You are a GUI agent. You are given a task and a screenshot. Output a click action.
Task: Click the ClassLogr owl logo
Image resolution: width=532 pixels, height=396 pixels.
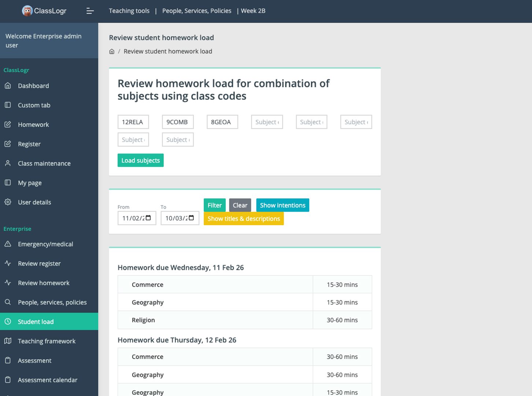coord(27,11)
